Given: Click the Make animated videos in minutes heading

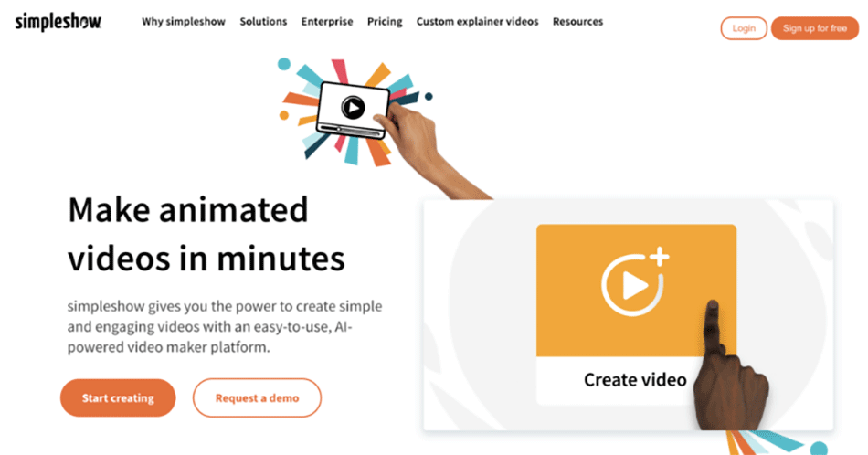Looking at the screenshot, I should [x=206, y=235].
